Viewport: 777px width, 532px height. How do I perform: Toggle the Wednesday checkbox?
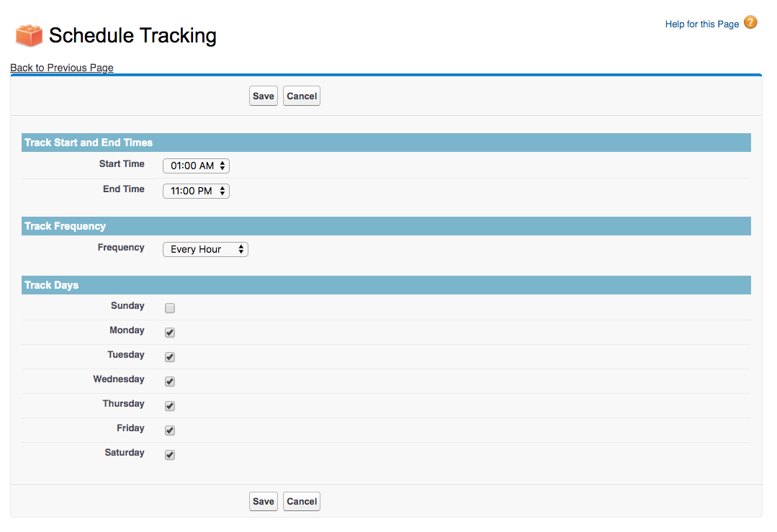click(x=169, y=381)
